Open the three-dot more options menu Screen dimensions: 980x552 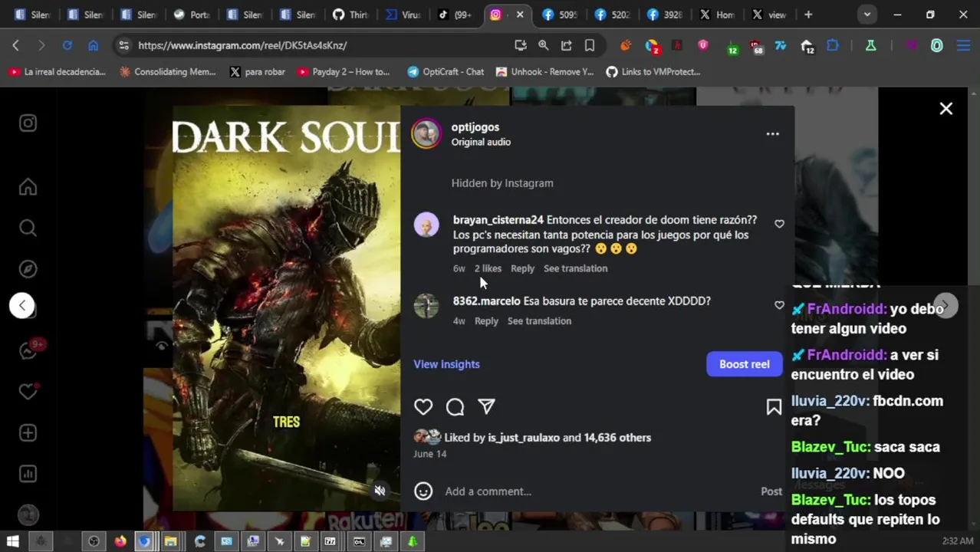772,134
